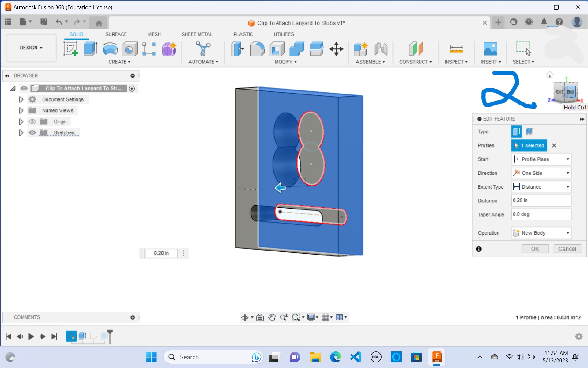Select the Measure tool under Inspect

pyautogui.click(x=456, y=49)
